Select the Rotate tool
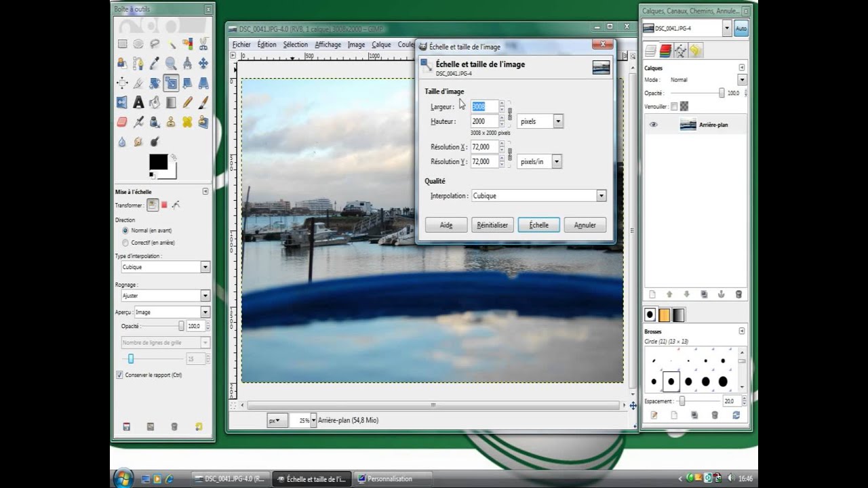 point(155,83)
